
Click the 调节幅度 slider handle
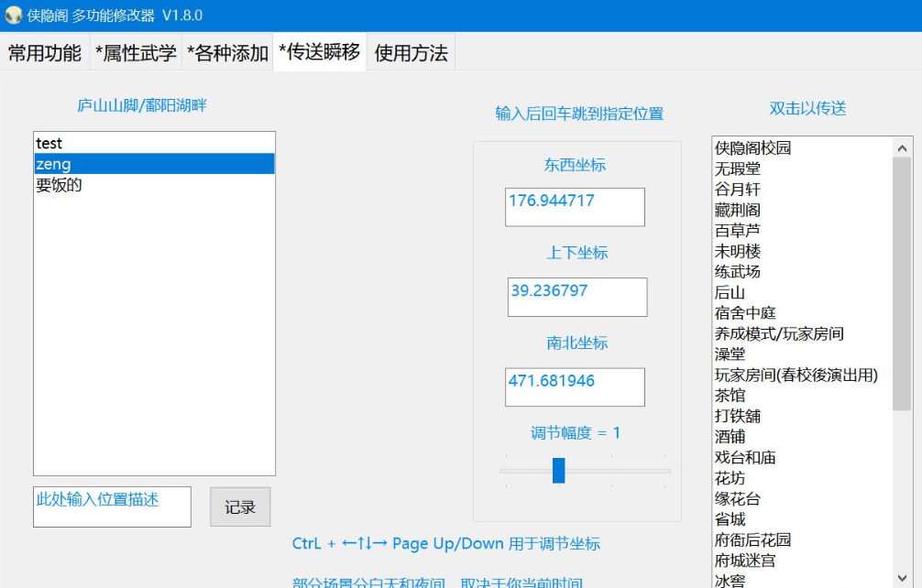tap(559, 471)
